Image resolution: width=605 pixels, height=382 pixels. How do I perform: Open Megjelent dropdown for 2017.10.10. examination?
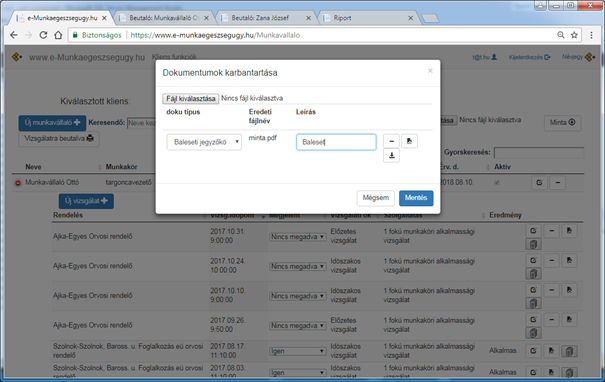(x=297, y=296)
